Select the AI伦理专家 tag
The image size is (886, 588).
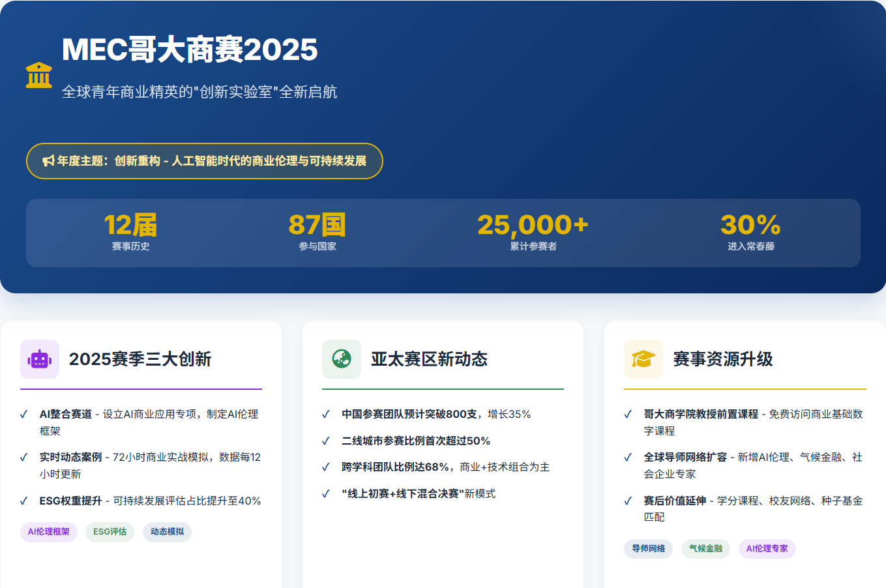[x=767, y=549]
